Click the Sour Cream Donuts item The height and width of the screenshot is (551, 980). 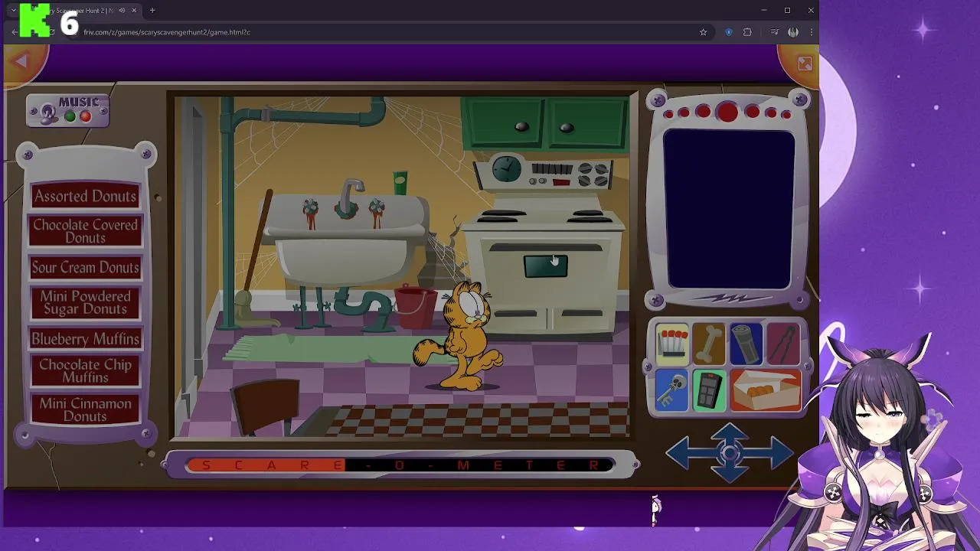(x=85, y=267)
